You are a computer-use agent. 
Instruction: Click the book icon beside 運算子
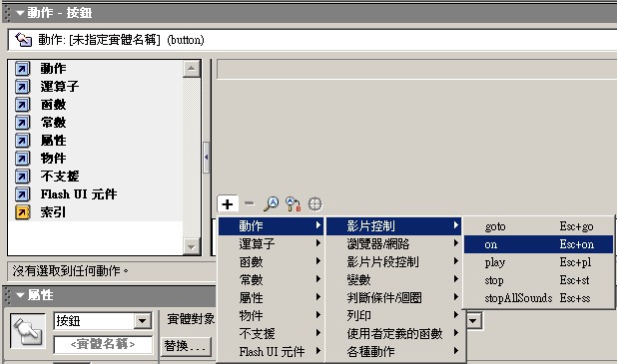(22, 87)
